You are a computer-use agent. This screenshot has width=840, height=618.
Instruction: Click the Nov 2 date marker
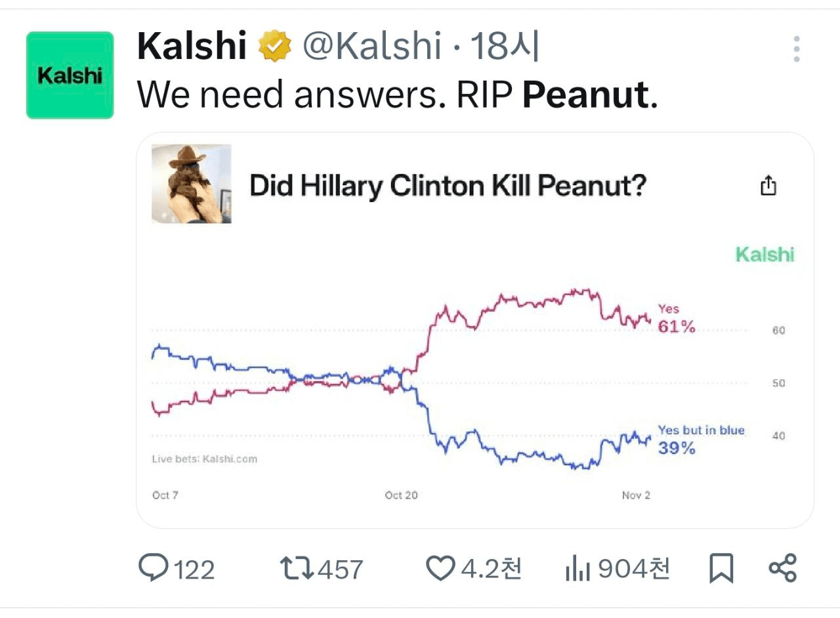pos(636,495)
